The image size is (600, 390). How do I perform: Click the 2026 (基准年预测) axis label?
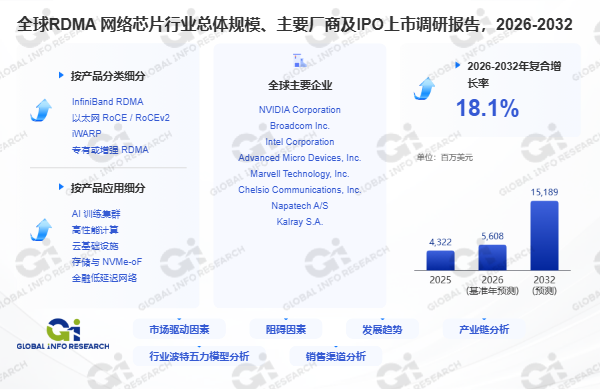tap(492, 285)
